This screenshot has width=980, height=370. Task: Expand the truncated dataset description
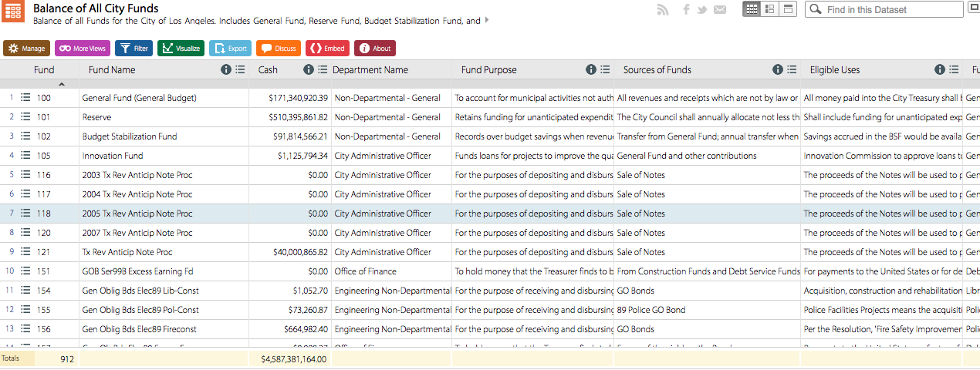click(x=487, y=21)
